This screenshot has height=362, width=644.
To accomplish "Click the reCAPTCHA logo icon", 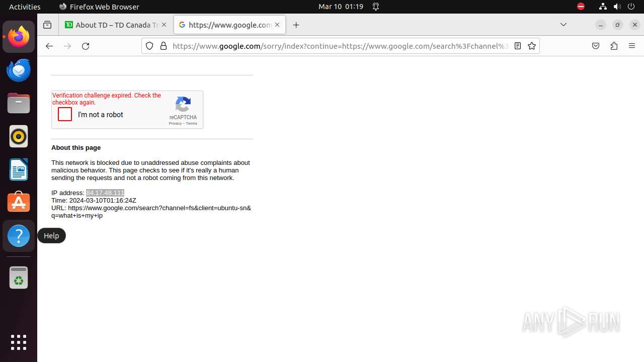I will (183, 104).
